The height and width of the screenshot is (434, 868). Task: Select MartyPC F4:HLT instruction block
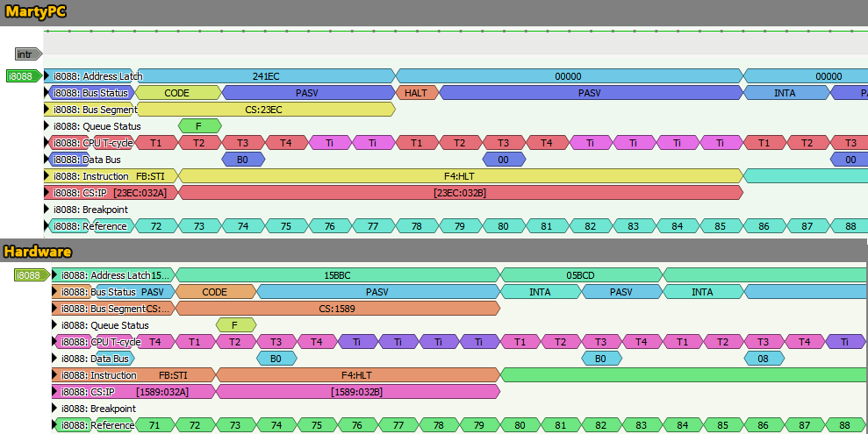pyautogui.click(x=460, y=176)
